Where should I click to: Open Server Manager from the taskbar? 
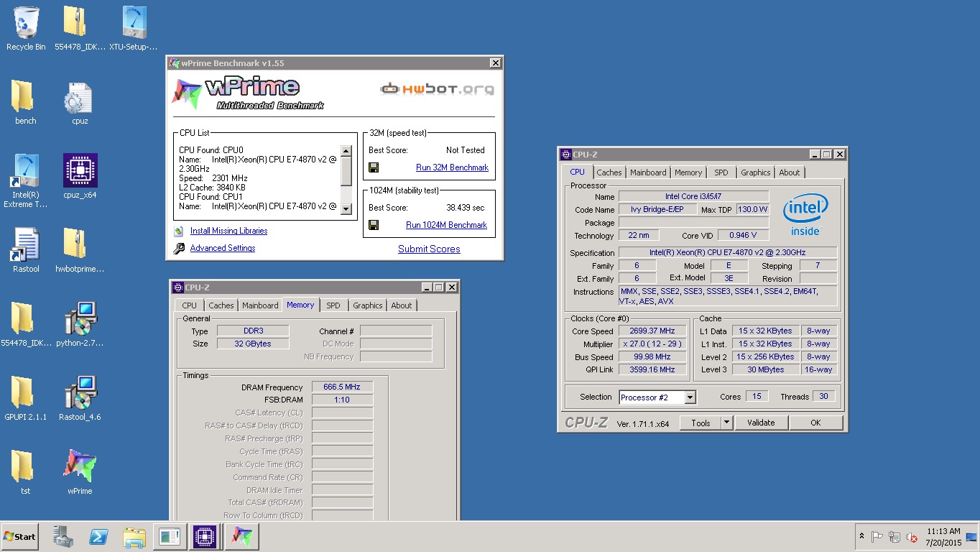(63, 537)
